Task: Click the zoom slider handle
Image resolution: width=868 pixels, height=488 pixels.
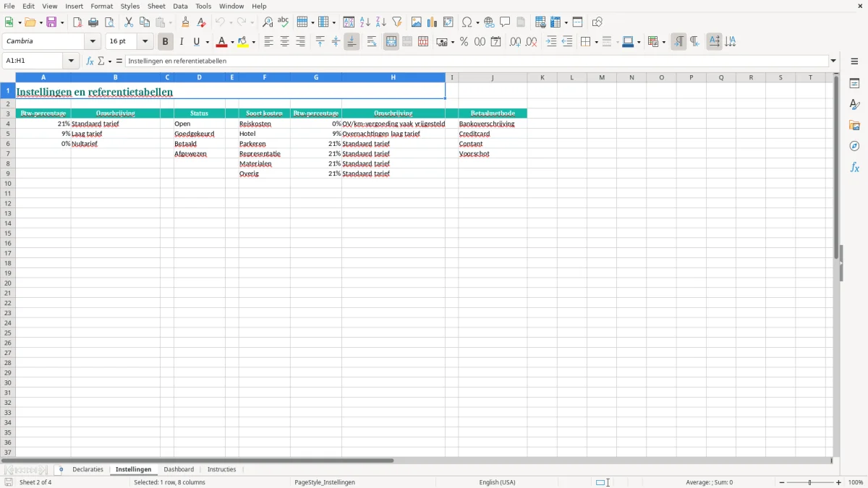Action: (x=810, y=482)
